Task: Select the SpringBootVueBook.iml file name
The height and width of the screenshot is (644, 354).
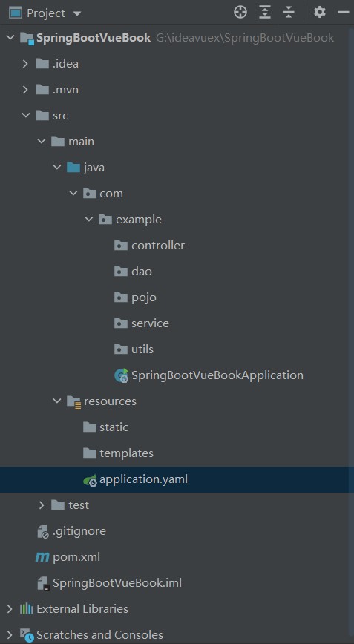Action: [117, 583]
